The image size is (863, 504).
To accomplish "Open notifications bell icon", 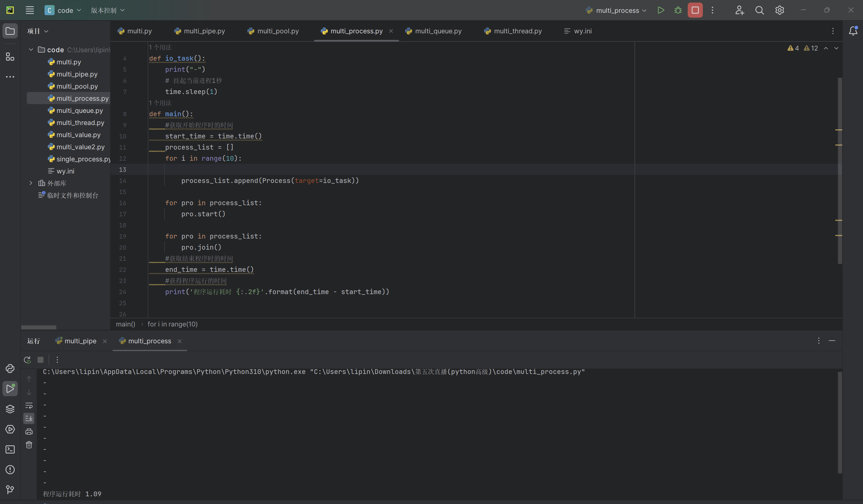I will [x=853, y=31].
